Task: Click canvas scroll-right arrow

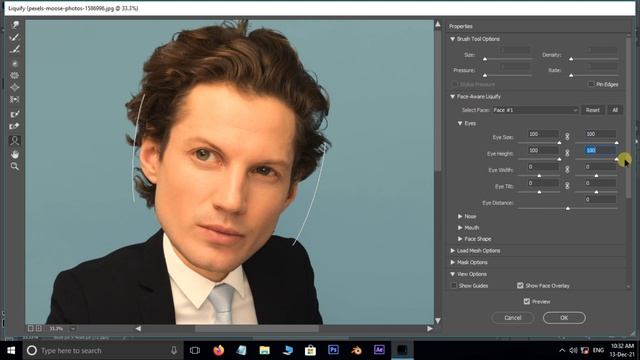Action: coord(430,329)
